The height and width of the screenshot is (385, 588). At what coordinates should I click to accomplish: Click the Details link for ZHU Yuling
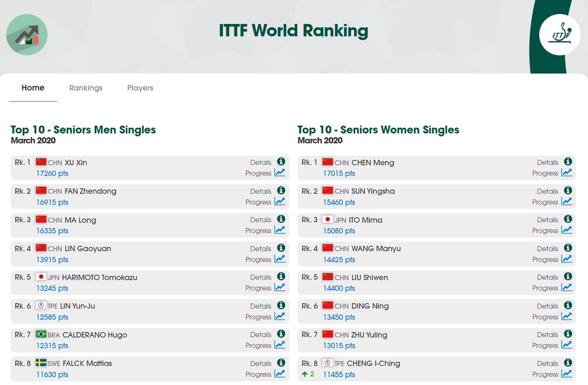(547, 335)
